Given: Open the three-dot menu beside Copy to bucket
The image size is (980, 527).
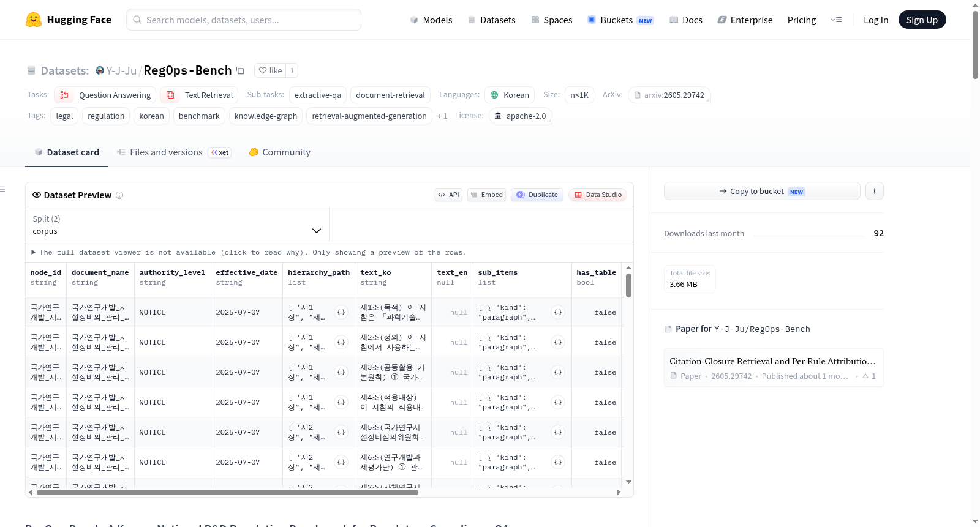Looking at the screenshot, I should pos(874,191).
